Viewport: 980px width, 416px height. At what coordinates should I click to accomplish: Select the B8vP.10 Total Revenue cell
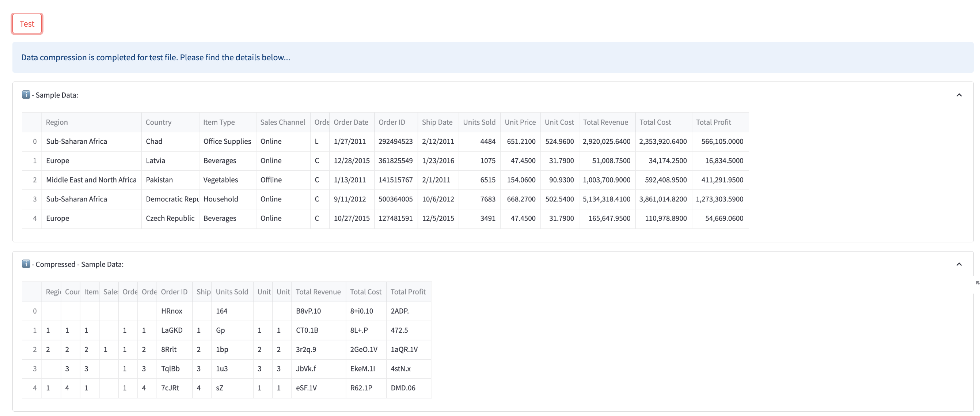308,311
